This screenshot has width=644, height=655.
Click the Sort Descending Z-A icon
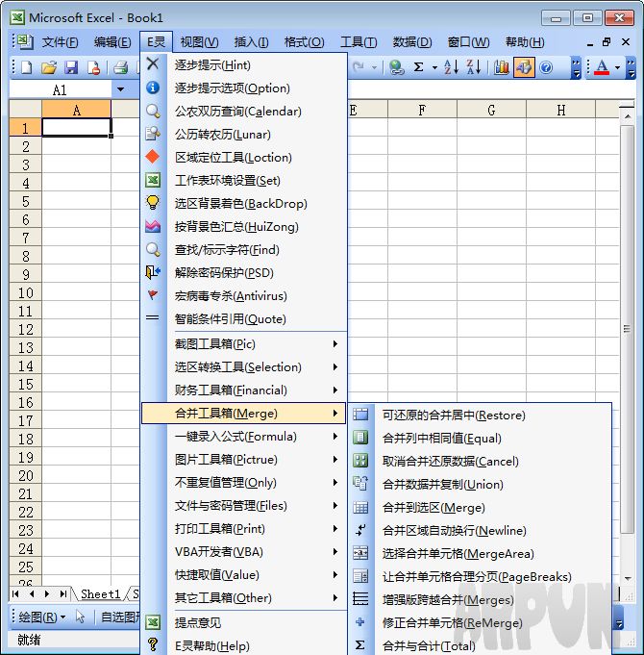coord(474,66)
